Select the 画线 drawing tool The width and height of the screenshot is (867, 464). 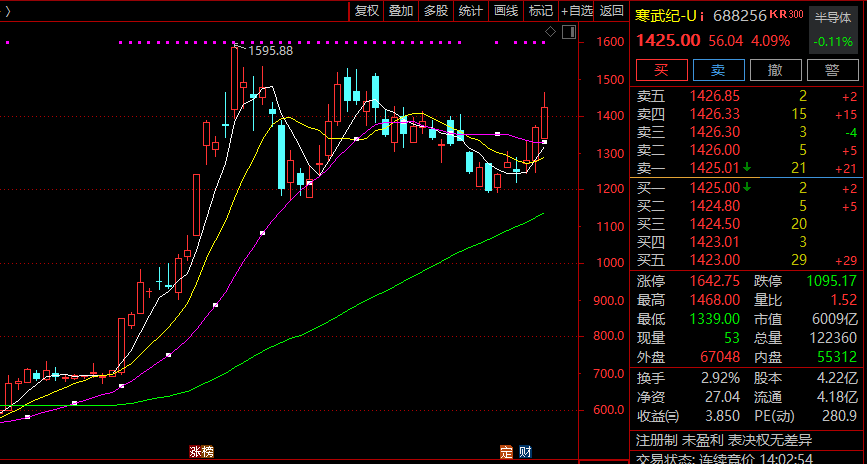coord(506,11)
